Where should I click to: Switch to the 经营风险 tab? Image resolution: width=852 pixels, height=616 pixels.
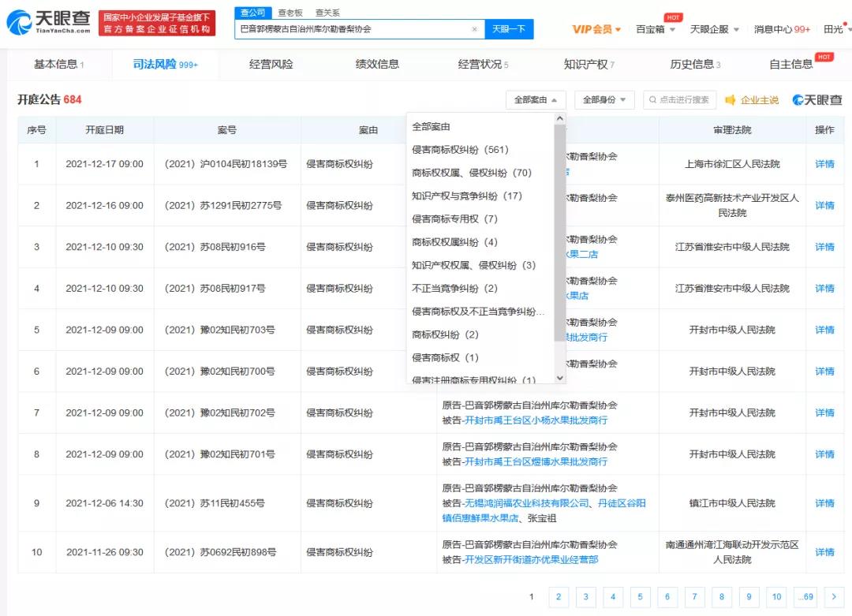click(x=271, y=64)
